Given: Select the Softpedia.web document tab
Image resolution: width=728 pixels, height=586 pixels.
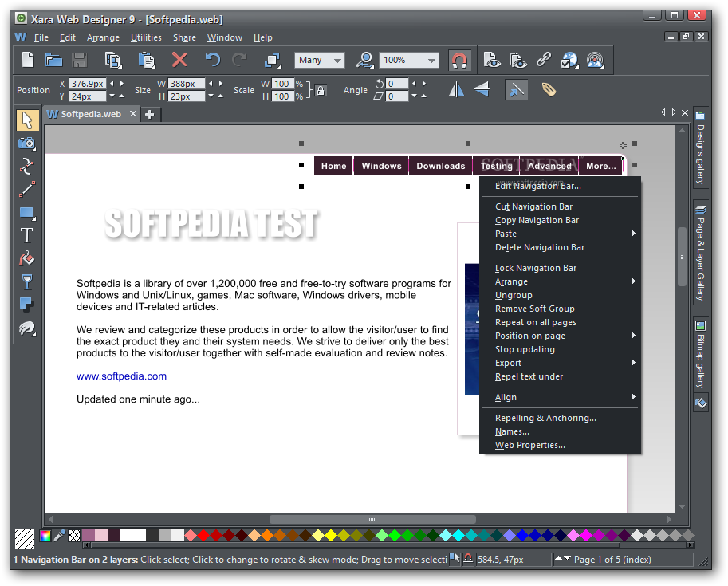Looking at the screenshot, I should pyautogui.click(x=91, y=114).
